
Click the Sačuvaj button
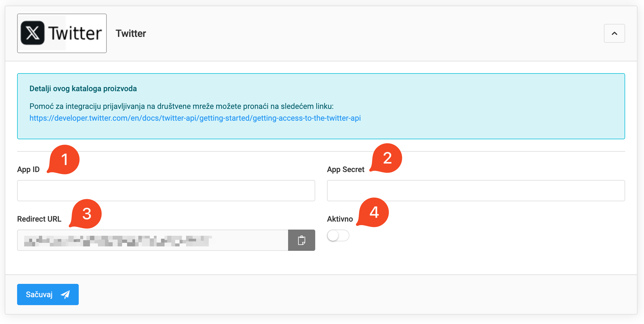pyautogui.click(x=48, y=294)
